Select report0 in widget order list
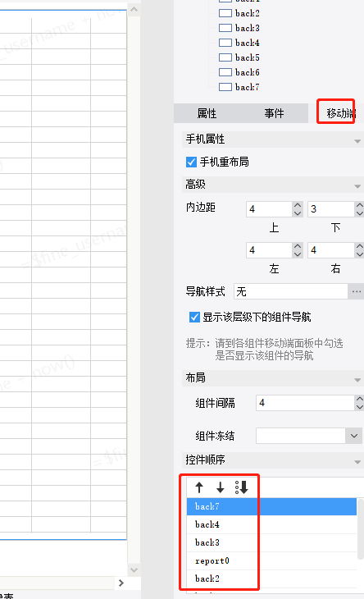364x599 pixels. 271,560
